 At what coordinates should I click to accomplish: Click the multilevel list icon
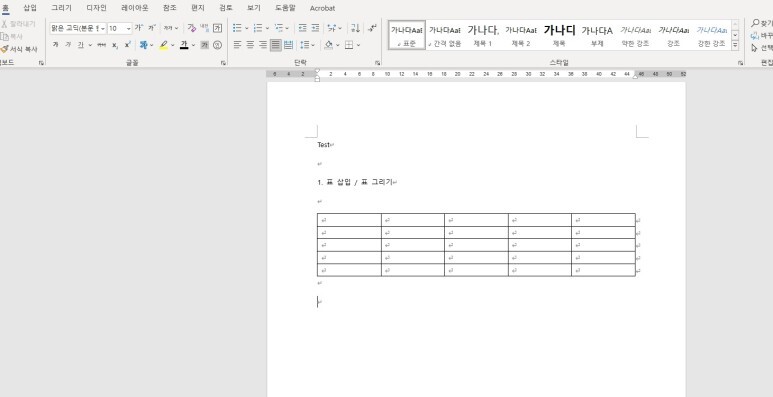click(279, 28)
